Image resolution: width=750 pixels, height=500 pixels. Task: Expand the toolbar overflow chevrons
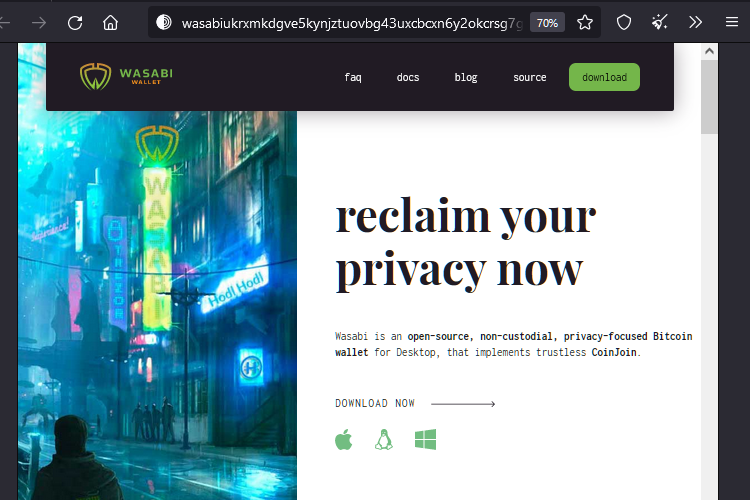pos(695,22)
